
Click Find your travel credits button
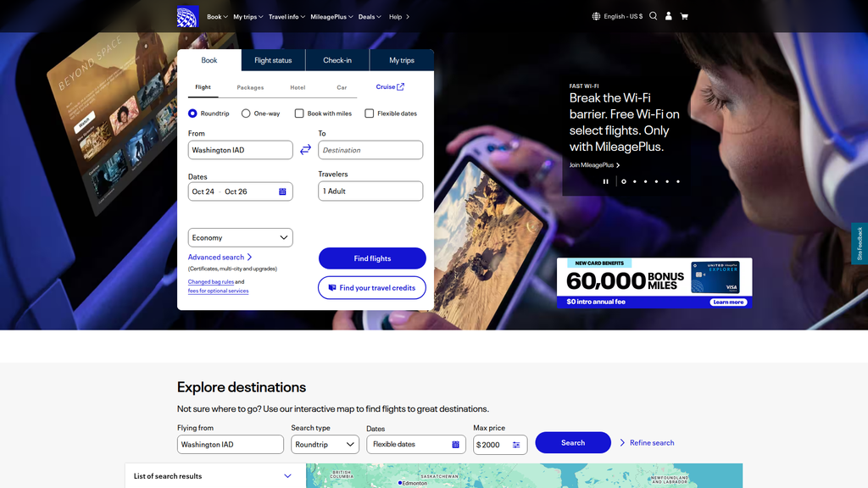372,288
